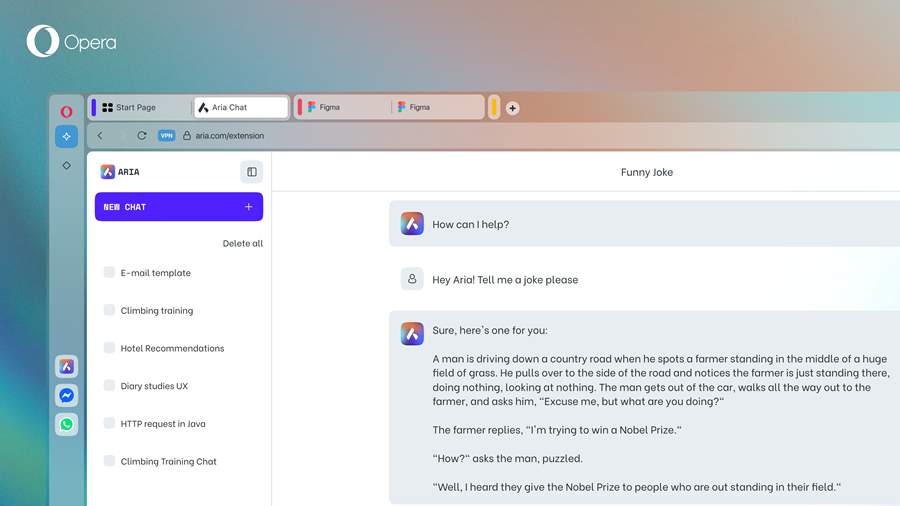Click the yellow collapsed tab island
Screen dimensions: 900x506
(x=494, y=107)
